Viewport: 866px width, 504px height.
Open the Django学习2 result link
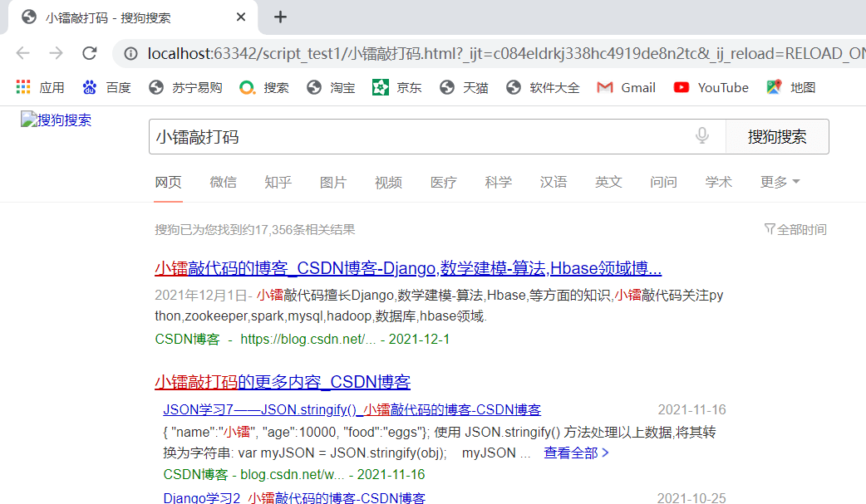pyautogui.click(x=294, y=498)
